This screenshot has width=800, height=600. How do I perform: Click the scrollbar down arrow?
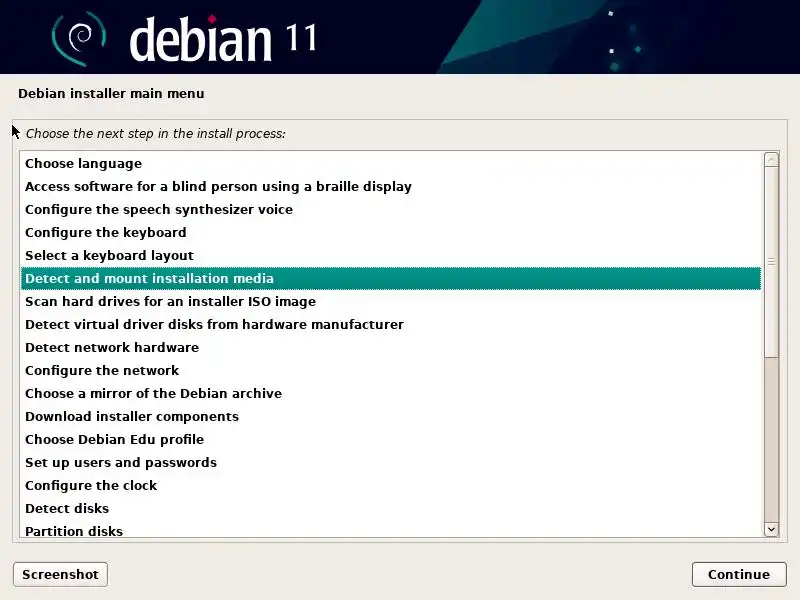click(771, 530)
